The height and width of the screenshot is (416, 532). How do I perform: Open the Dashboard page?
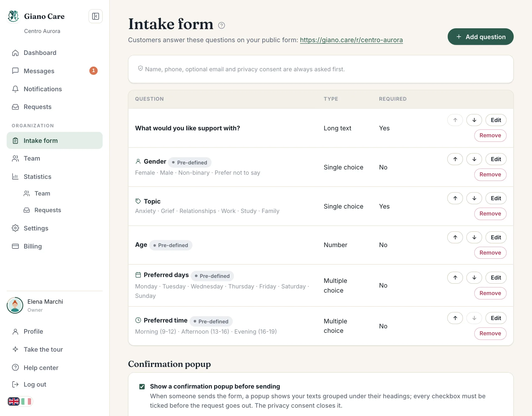pyautogui.click(x=55, y=53)
